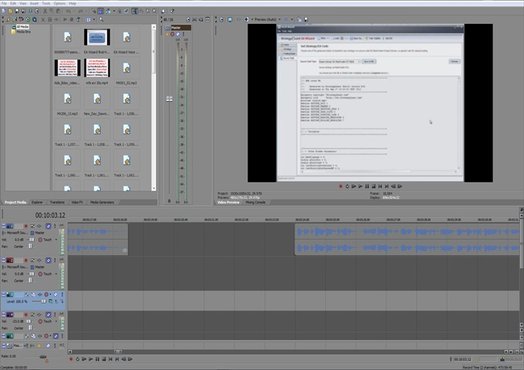Click the Cut scissors icon in main toolbar

point(45,11)
